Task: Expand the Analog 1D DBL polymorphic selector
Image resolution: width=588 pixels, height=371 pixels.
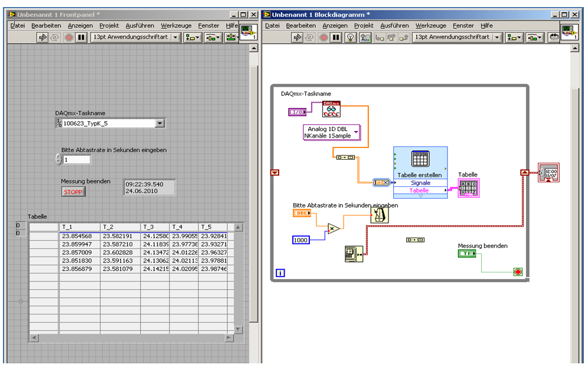Action: tap(356, 132)
